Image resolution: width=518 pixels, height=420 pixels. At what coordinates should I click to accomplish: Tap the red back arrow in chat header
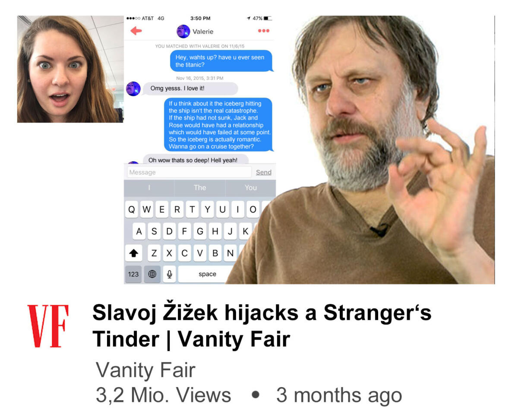(x=136, y=31)
